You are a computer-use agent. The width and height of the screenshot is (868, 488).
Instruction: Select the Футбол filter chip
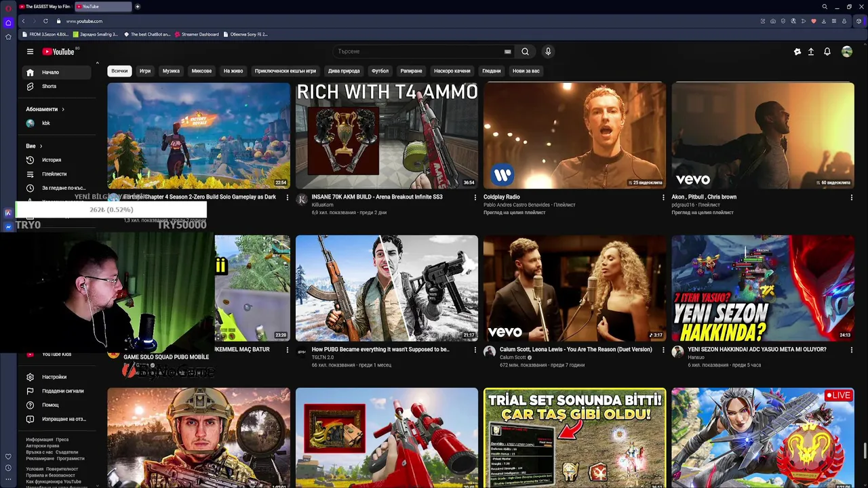click(380, 70)
